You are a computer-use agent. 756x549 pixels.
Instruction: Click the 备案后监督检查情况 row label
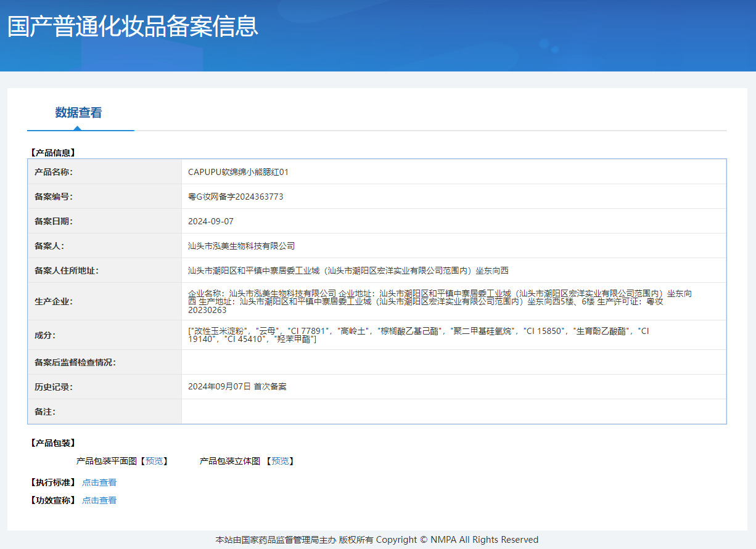pyautogui.click(x=75, y=362)
